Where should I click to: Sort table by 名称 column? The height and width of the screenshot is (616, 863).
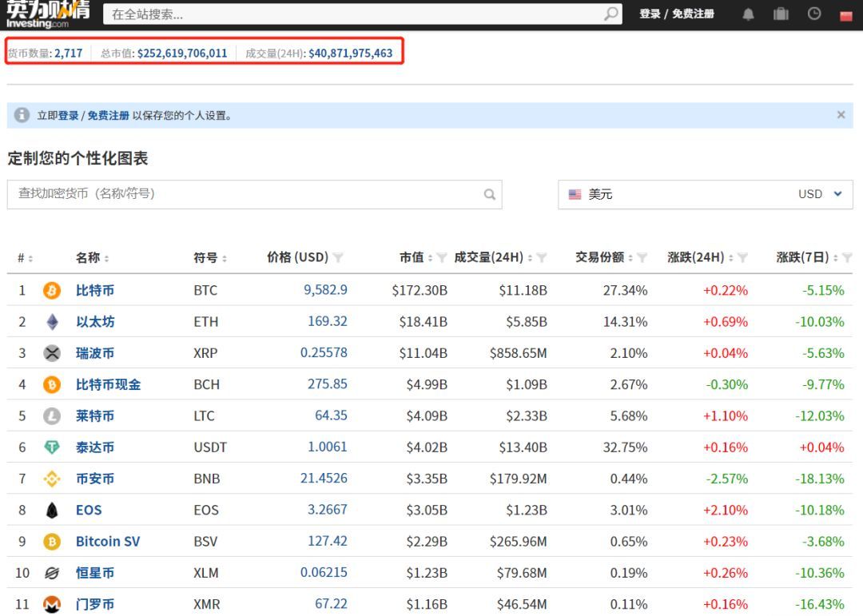coord(92,257)
